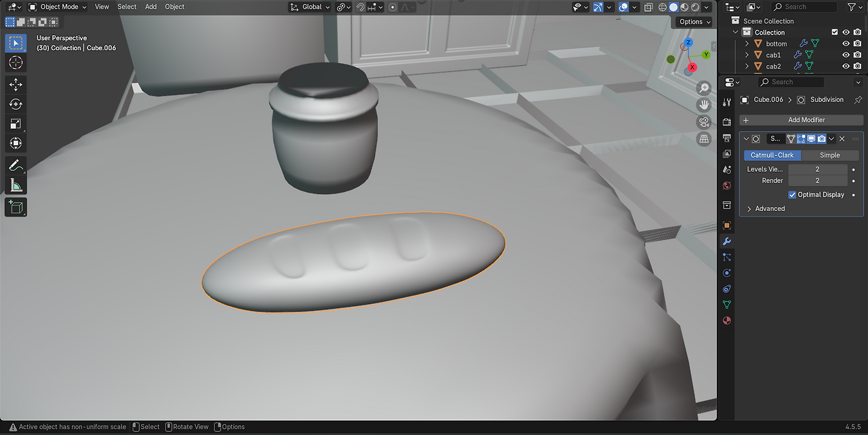The image size is (868, 435).
Task: Activate the Scale tool
Action: [x=16, y=124]
